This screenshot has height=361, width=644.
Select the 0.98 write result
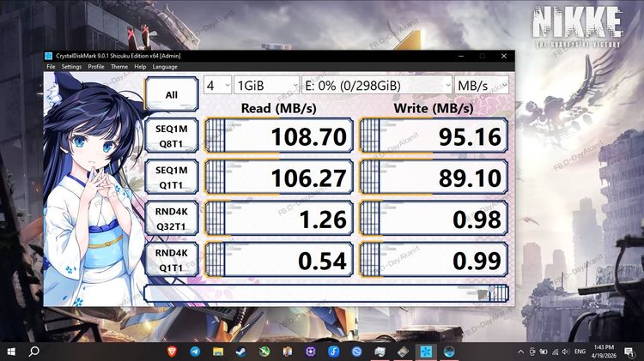[x=434, y=219]
